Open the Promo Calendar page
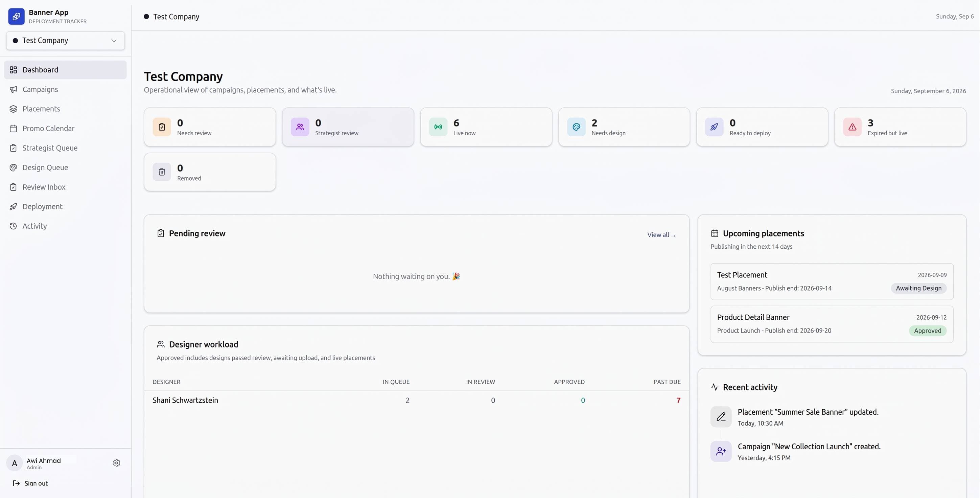This screenshot has width=980, height=498. tap(66, 128)
